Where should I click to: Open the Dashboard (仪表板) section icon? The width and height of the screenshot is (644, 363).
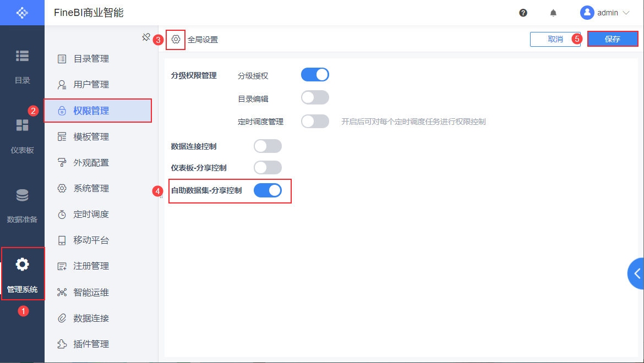pos(22,125)
